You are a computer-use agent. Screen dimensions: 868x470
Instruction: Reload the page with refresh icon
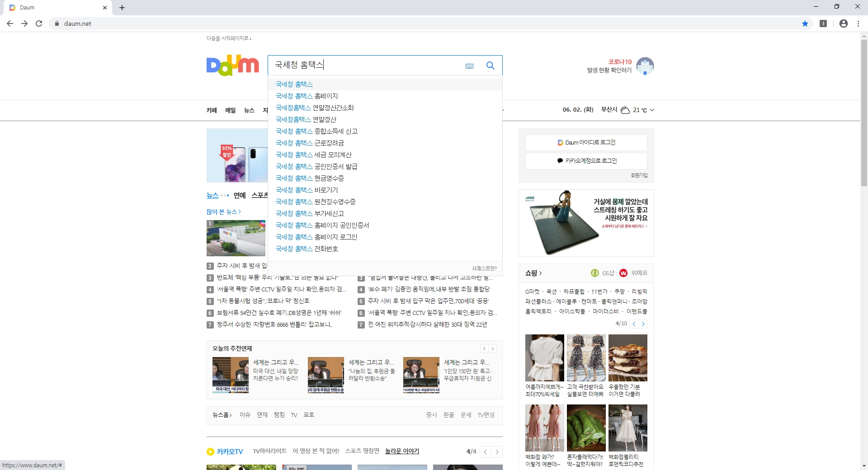click(x=39, y=23)
